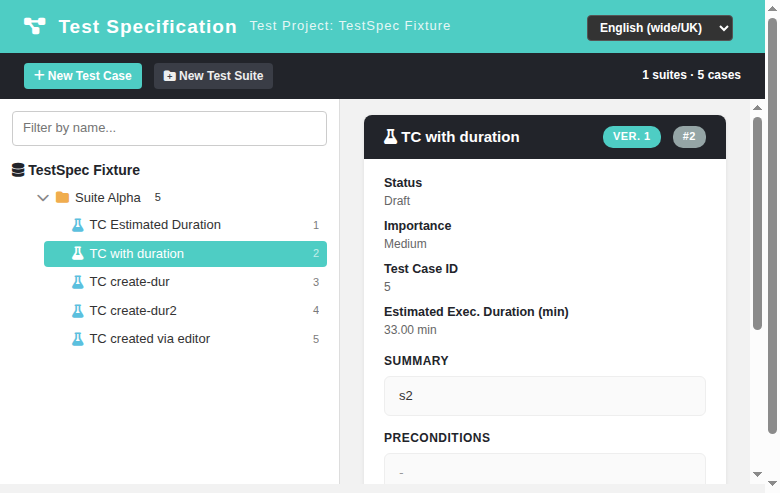Click the s2 summary box
780x493 pixels.
click(x=544, y=396)
